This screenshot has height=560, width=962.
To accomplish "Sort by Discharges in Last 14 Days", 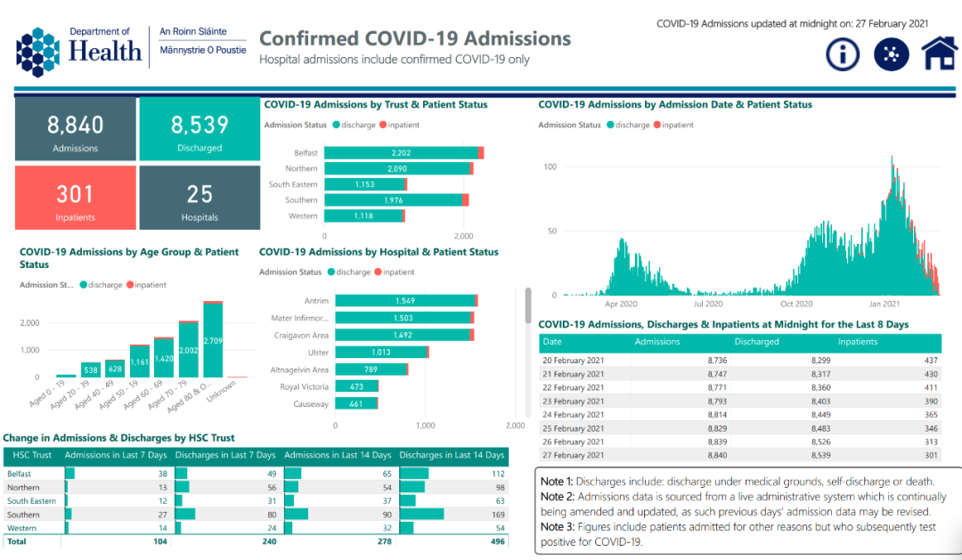I will click(452, 455).
